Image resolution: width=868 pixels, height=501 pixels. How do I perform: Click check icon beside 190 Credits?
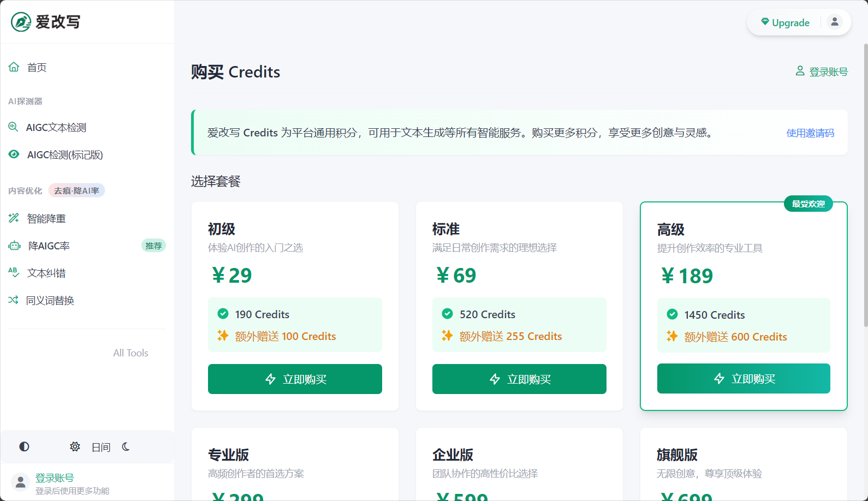click(223, 313)
